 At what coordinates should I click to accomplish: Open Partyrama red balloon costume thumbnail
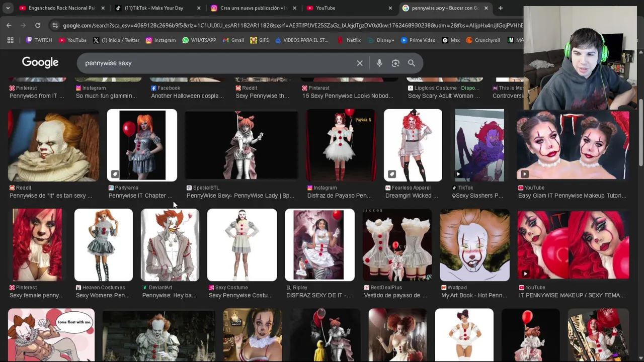[142, 145]
